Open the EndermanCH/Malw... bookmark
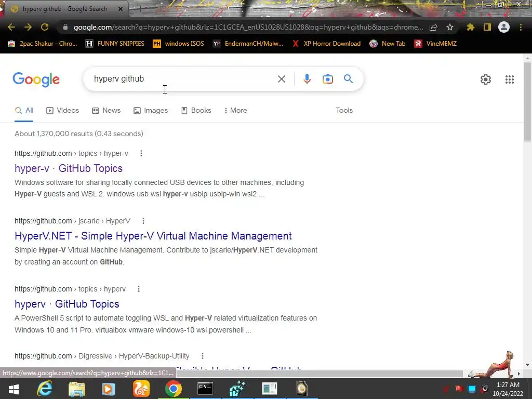The width and height of the screenshot is (532, 399). tap(248, 44)
